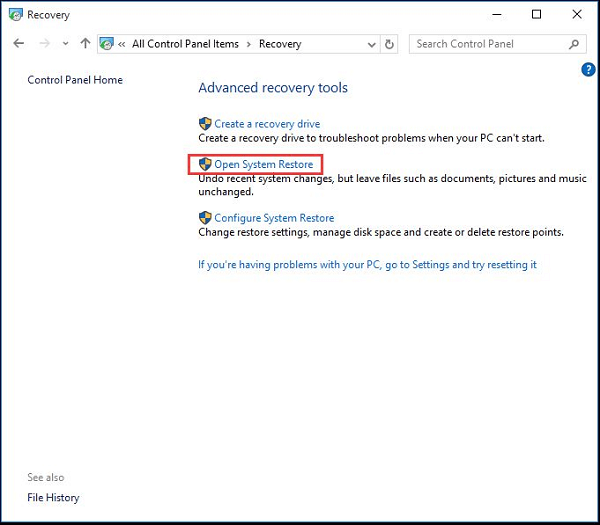Screen dimensions: 600x525
Task: Expand chevron after All Control Panel Items
Action: (249, 44)
